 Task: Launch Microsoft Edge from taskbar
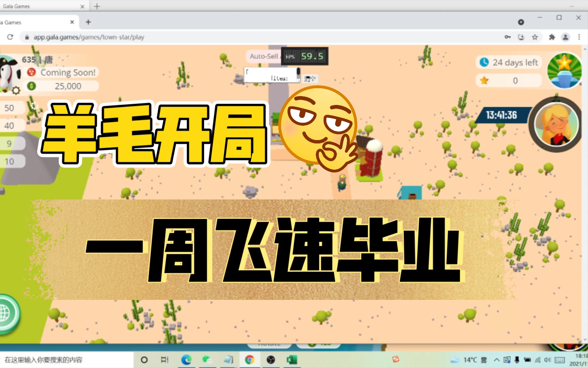186,360
